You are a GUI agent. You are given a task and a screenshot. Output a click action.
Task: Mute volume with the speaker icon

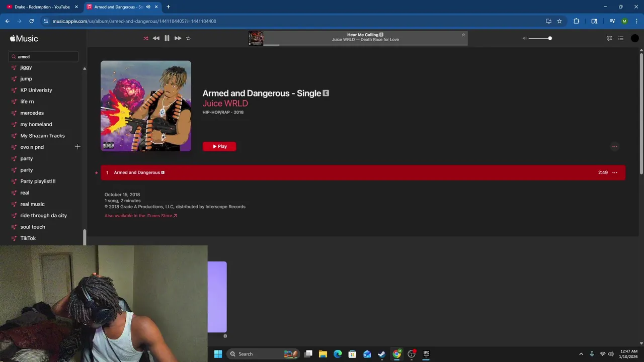(x=524, y=38)
